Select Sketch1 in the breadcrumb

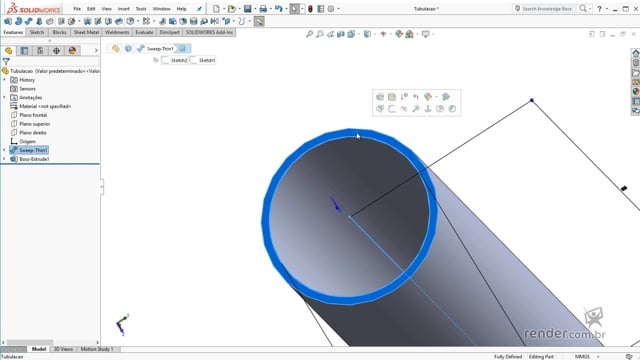pos(203,60)
